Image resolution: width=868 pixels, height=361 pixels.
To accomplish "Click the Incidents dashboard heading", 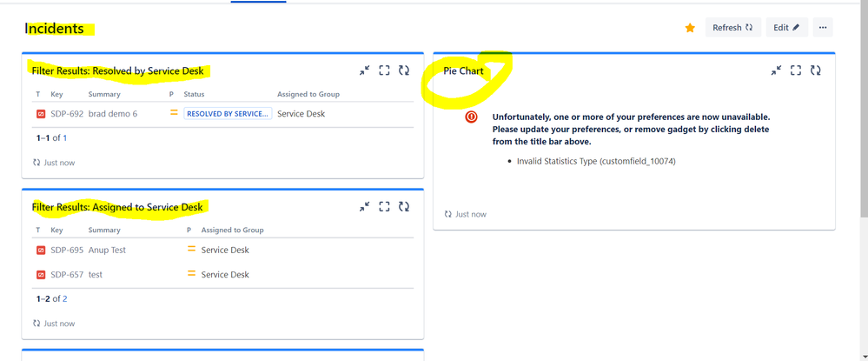I will [x=54, y=29].
